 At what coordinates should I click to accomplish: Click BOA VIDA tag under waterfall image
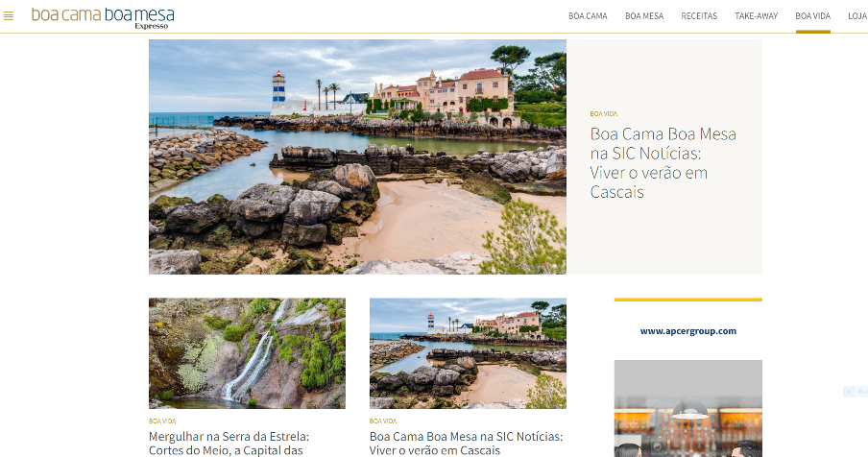click(162, 421)
